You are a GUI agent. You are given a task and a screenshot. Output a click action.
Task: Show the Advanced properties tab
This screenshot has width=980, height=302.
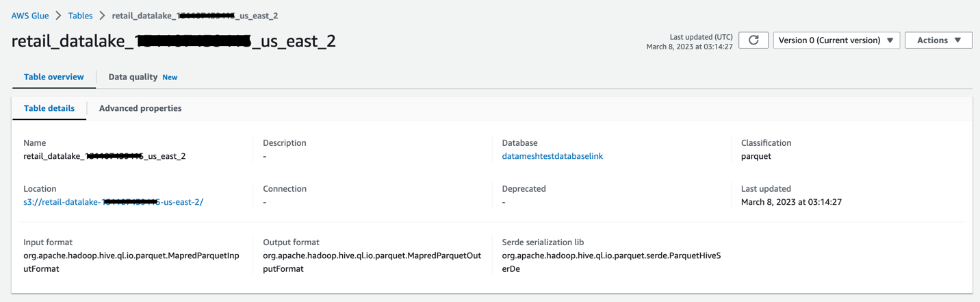[x=140, y=108]
